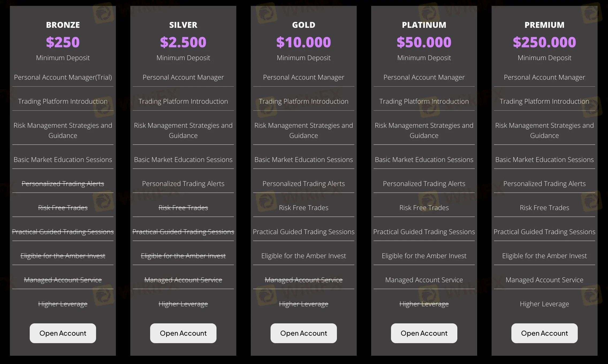Screen dimensions: 608x364
Task: Click the $250 minimum deposit price
Action: point(62,42)
